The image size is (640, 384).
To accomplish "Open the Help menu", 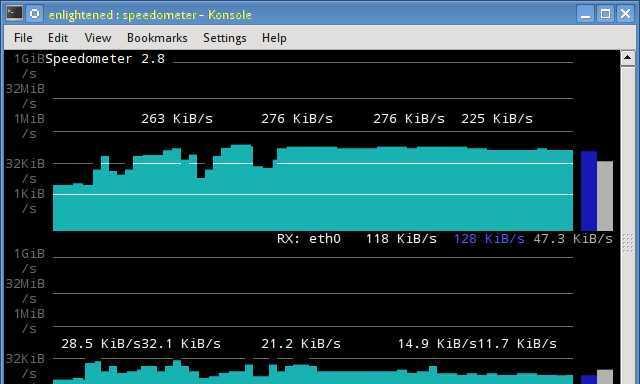I will [274, 38].
